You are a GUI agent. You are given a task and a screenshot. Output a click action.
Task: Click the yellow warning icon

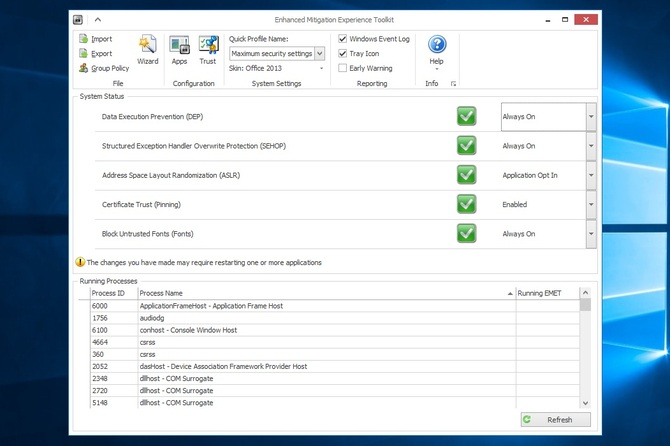pyautogui.click(x=80, y=262)
